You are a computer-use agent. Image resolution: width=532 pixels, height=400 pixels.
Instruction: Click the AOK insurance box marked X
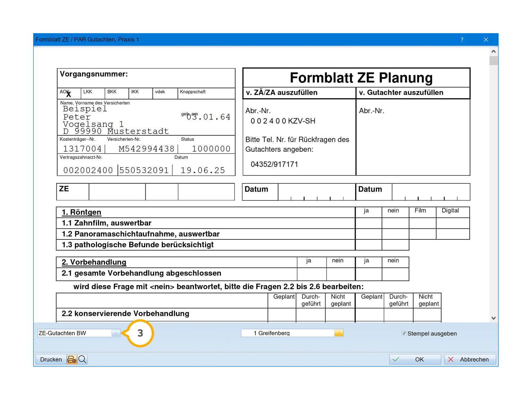(69, 93)
